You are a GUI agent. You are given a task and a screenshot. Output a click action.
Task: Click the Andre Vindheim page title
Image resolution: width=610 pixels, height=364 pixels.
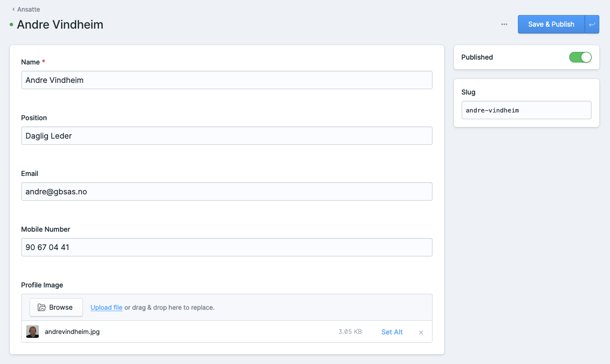[x=60, y=25]
